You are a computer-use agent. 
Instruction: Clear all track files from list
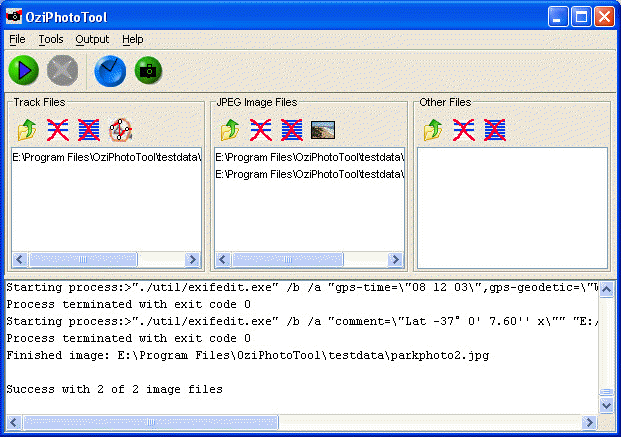(89, 130)
